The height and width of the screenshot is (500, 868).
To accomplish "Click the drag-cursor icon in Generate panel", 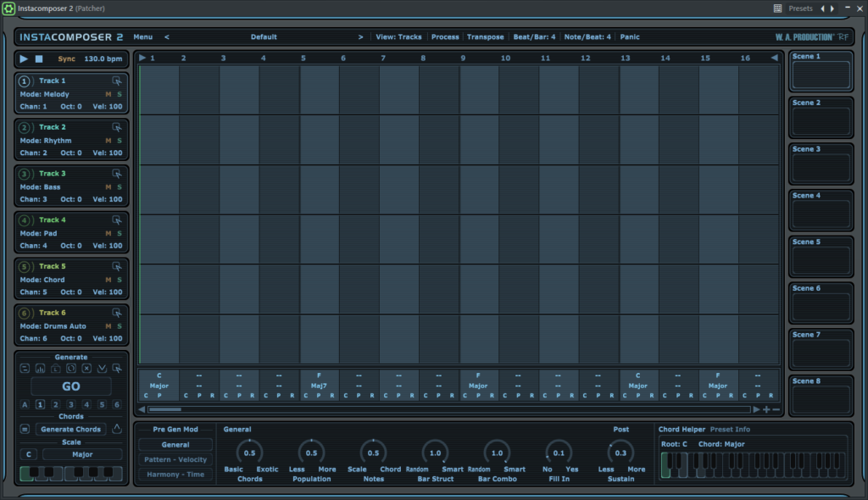I will pyautogui.click(x=117, y=369).
